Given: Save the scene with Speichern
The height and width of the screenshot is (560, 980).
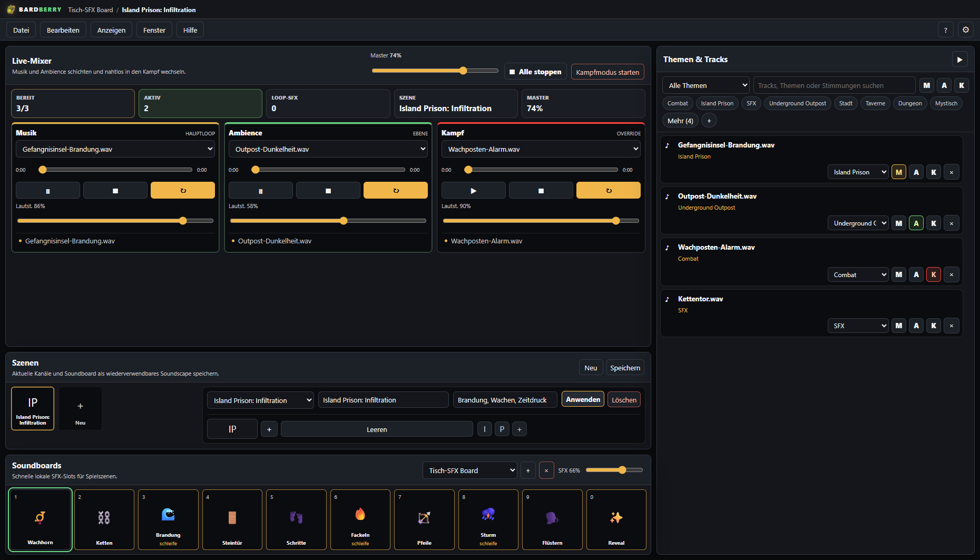Looking at the screenshot, I should (x=625, y=368).
